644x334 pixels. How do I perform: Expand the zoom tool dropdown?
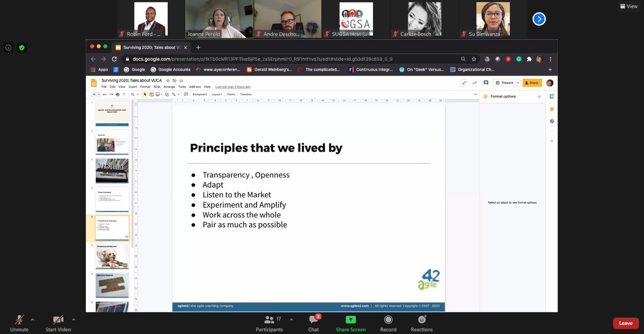(x=137, y=95)
